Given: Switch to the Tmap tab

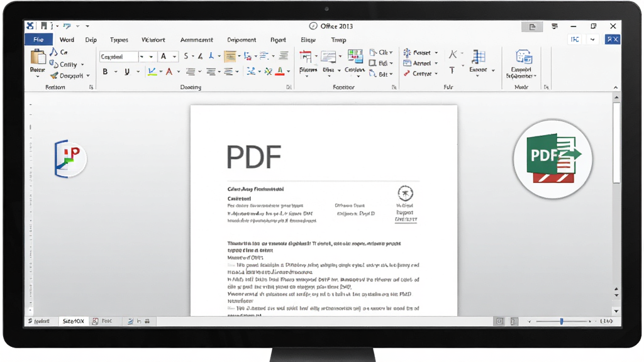Looking at the screenshot, I should pos(338,40).
